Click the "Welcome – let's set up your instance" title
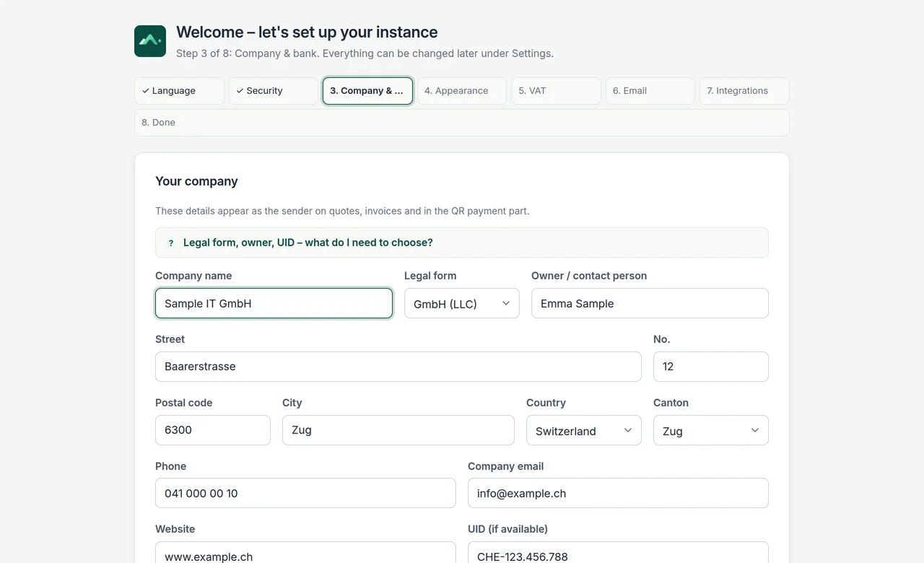 tap(307, 32)
